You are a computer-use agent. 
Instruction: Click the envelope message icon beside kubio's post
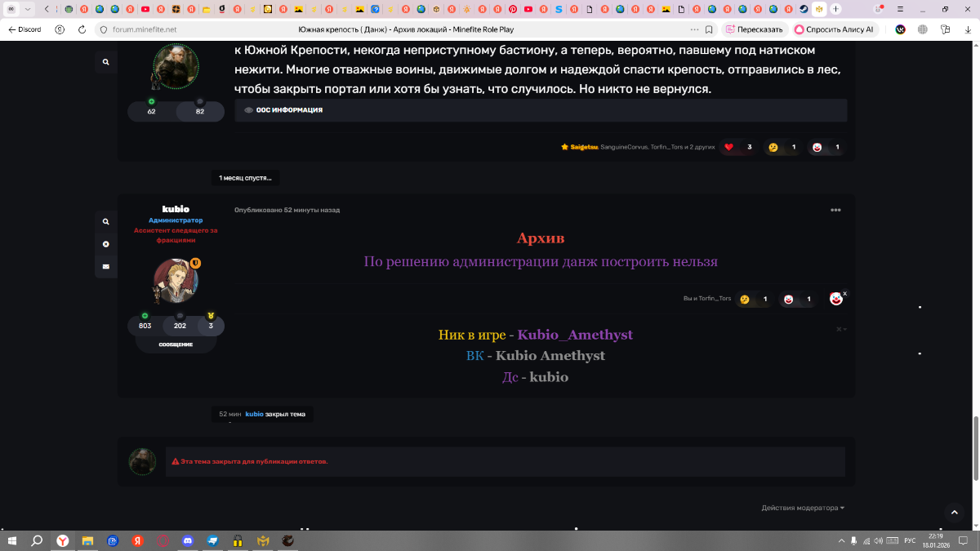pos(106,266)
